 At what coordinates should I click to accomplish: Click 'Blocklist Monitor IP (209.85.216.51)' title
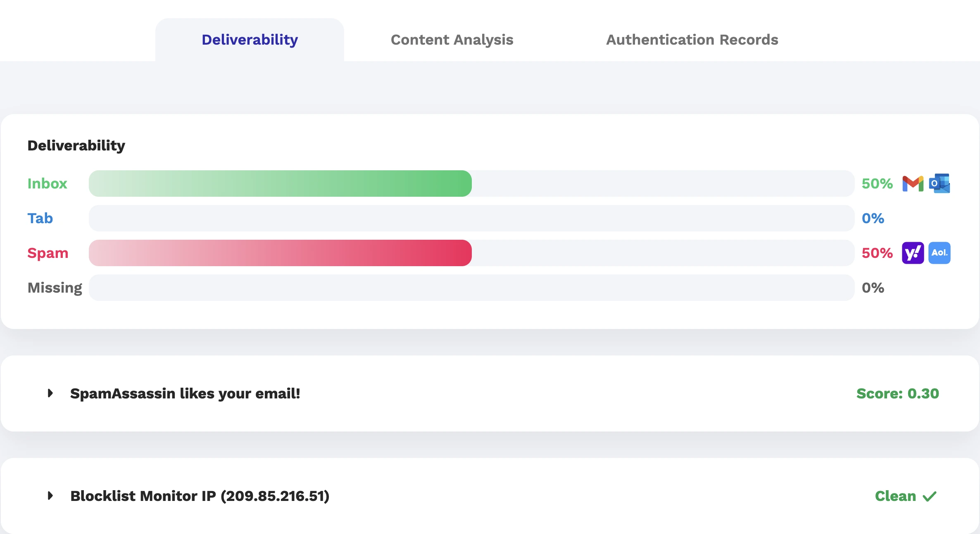(200, 496)
